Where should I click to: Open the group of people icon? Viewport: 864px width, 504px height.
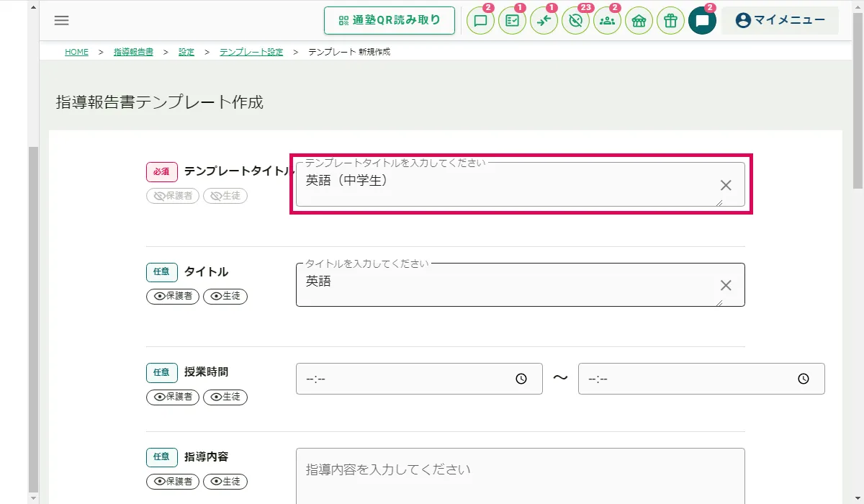click(608, 21)
